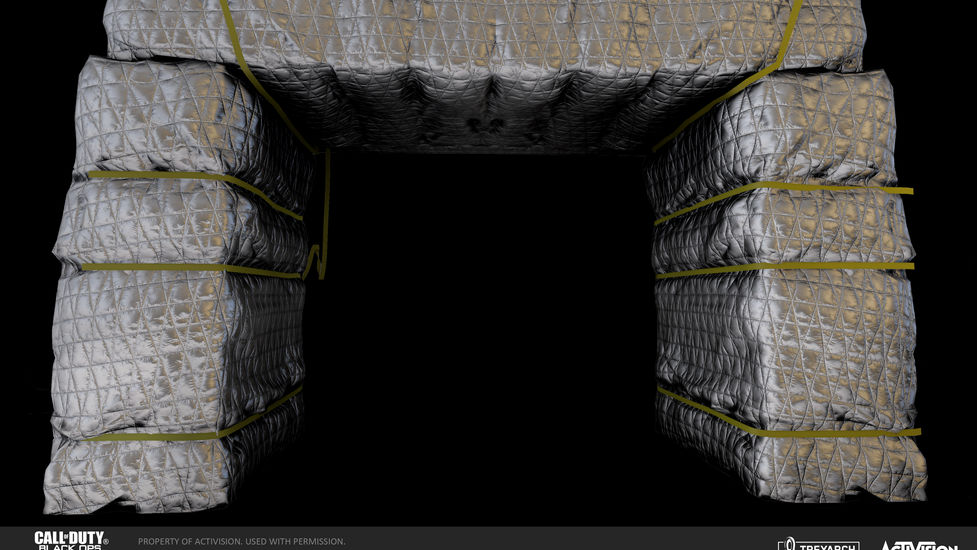This screenshot has width=977, height=550.
Task: Click the "PROPERTY OF ACTIVISION. USED WITH PERMISSION." text
Action: click(x=242, y=541)
